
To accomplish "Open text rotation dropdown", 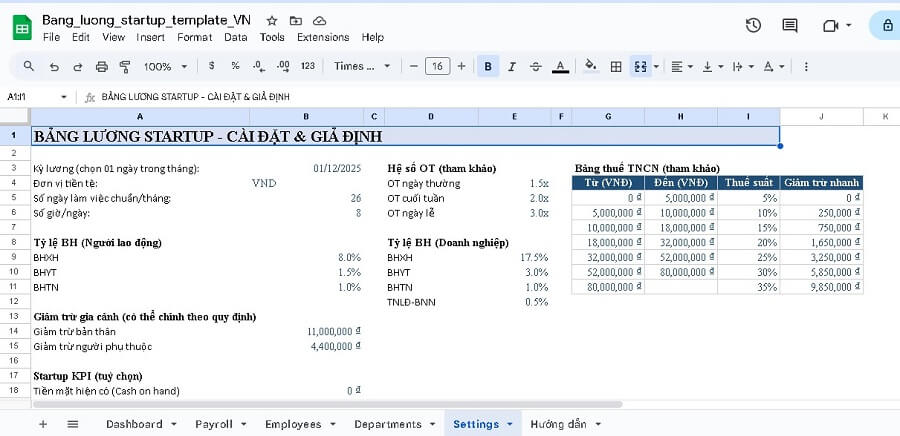I will [x=774, y=67].
